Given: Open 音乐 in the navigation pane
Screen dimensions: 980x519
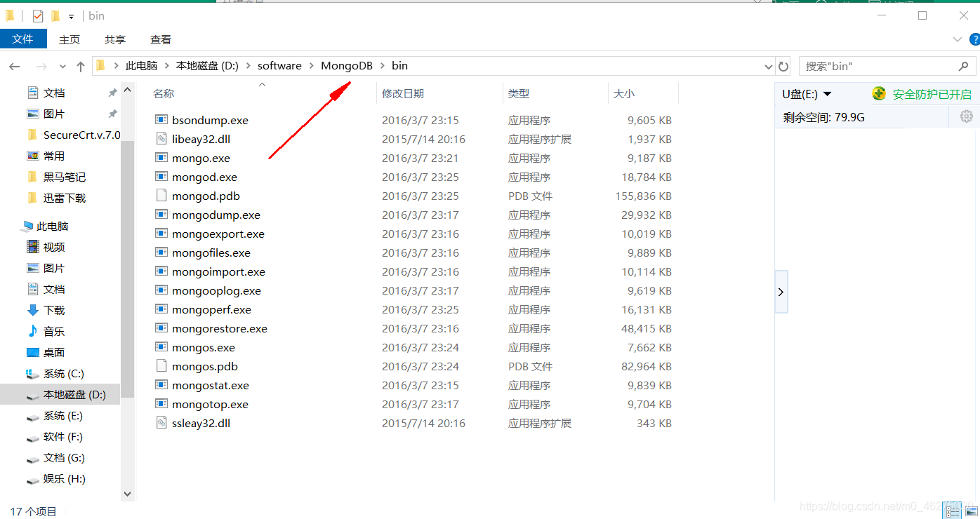Looking at the screenshot, I should (x=54, y=331).
